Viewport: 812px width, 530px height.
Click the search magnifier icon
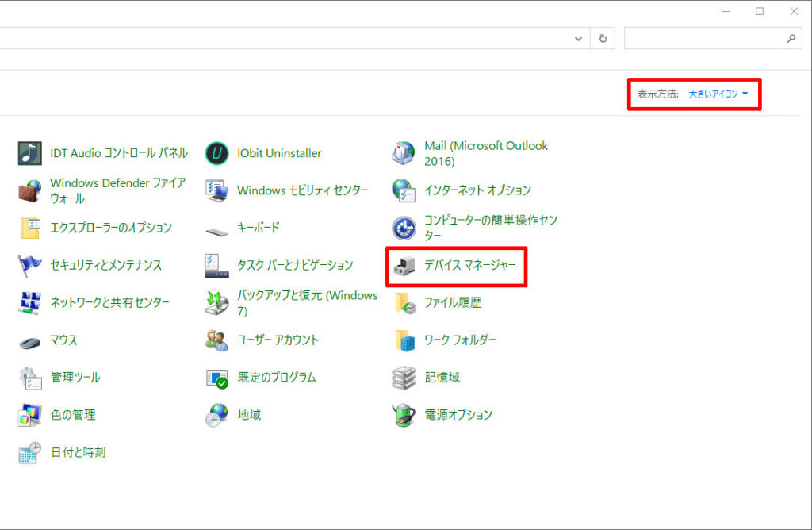point(791,38)
